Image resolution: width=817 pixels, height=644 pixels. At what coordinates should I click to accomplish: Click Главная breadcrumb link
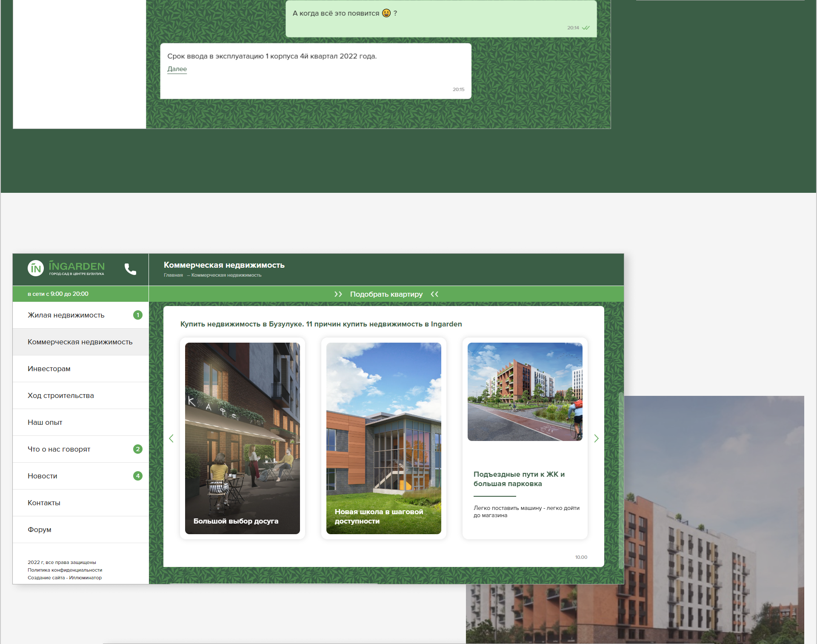point(173,275)
